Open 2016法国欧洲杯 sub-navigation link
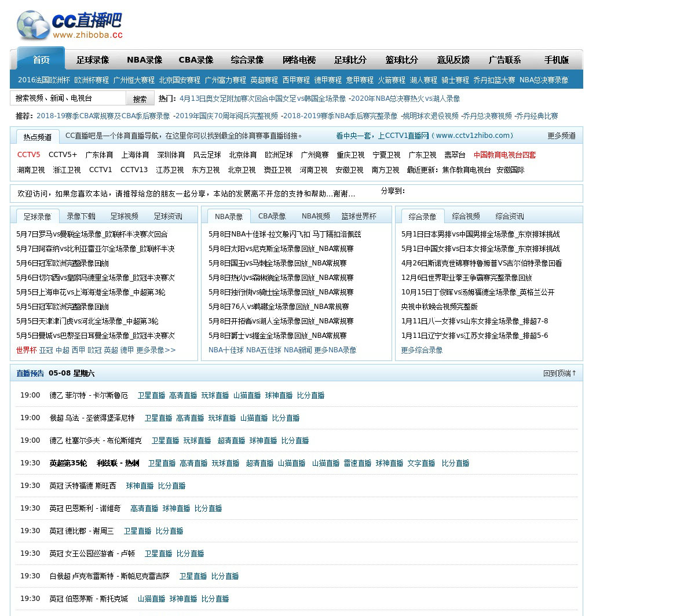 (x=43, y=80)
